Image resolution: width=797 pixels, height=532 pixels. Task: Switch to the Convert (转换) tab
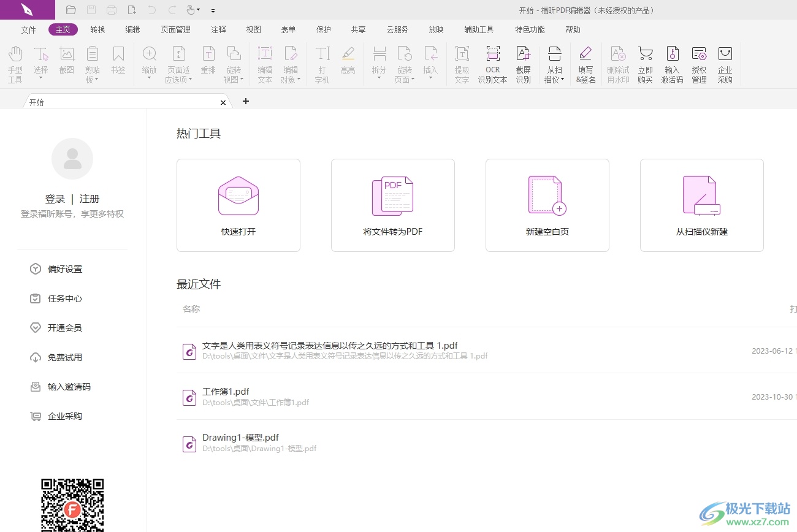point(97,29)
